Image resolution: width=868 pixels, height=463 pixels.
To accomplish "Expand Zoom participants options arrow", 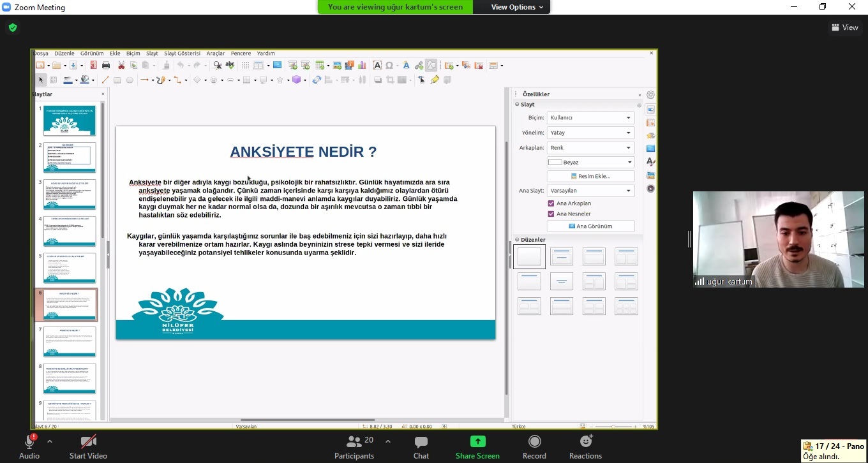I will [x=387, y=441].
